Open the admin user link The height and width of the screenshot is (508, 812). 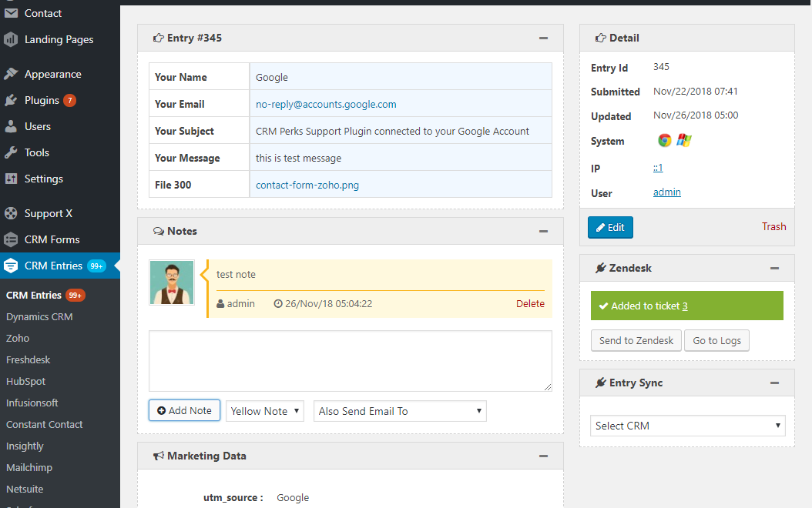pos(667,192)
